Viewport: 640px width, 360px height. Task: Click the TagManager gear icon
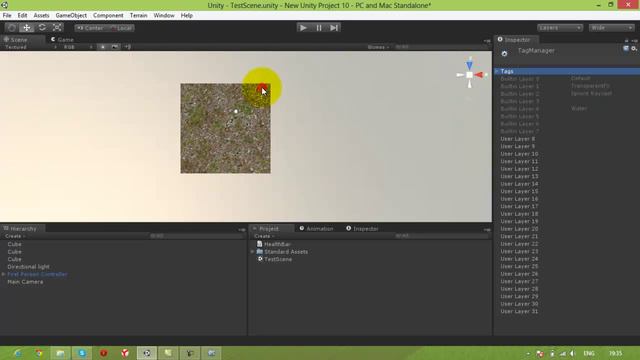click(x=504, y=53)
